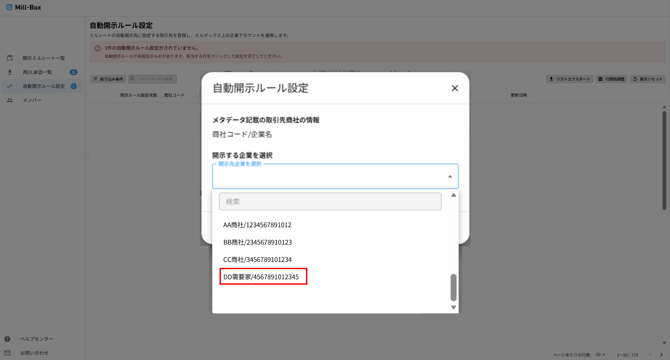Viewport: 670px width, 360px height.
Task: Go to previous page arrow in pagination
Action: click(x=649, y=355)
